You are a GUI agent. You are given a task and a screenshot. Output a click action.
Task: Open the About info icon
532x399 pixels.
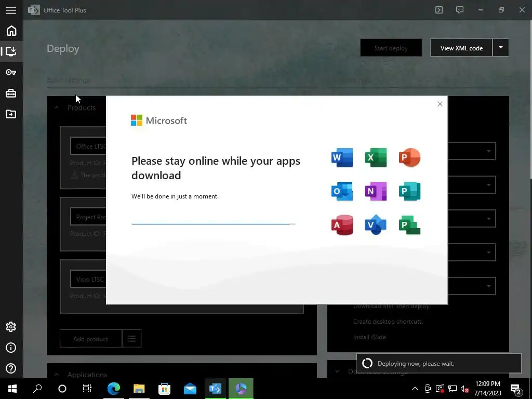pyautogui.click(x=11, y=348)
